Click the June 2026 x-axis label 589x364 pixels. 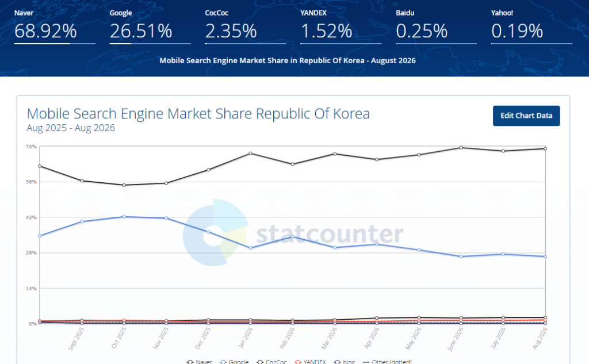(x=456, y=339)
